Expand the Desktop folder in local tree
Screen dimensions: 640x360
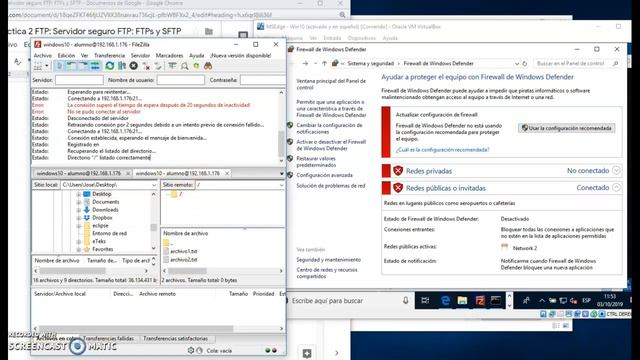point(78,194)
